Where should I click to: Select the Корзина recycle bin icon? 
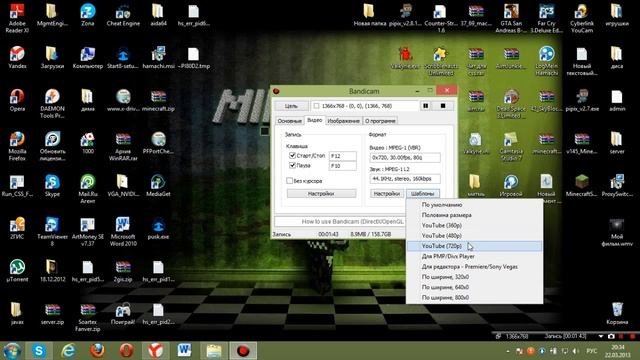617,313
